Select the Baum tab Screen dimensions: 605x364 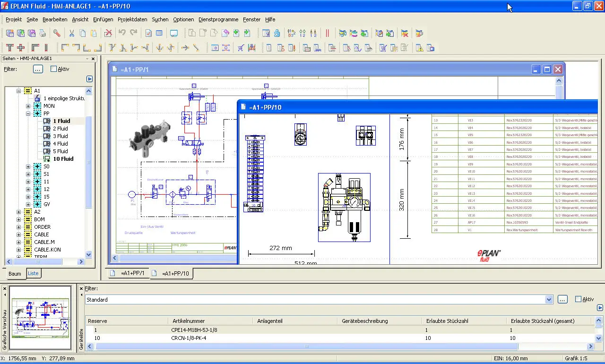[x=15, y=274]
